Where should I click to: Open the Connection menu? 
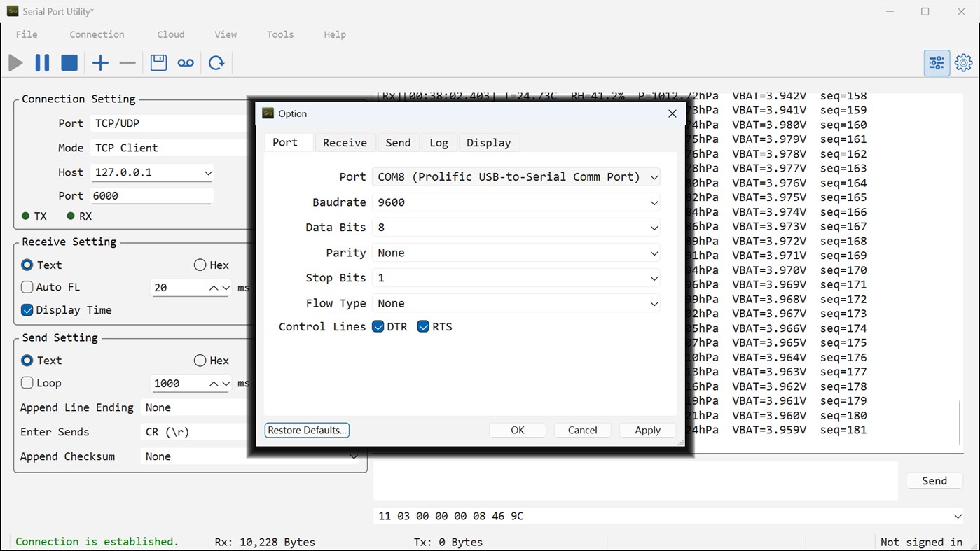tap(97, 34)
